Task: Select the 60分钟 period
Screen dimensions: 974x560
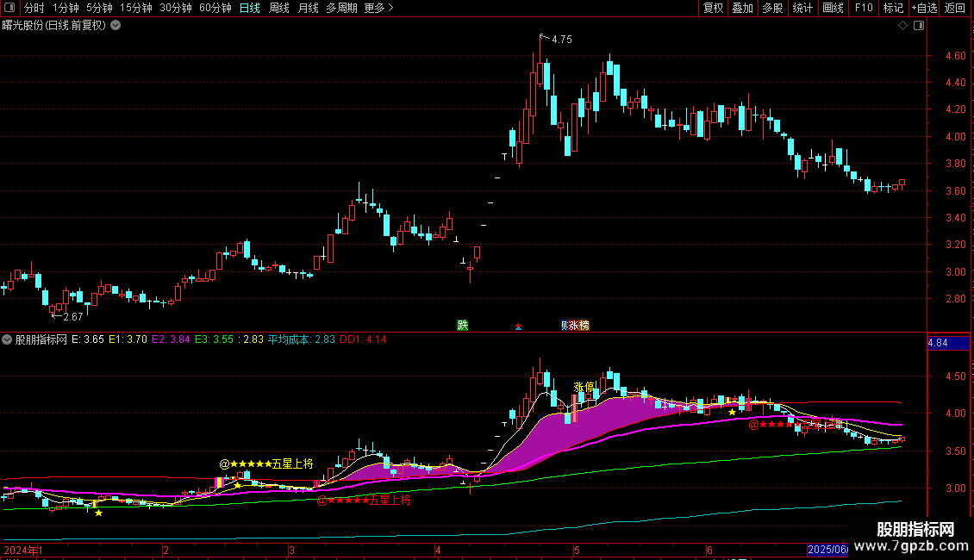Action: coord(215,8)
